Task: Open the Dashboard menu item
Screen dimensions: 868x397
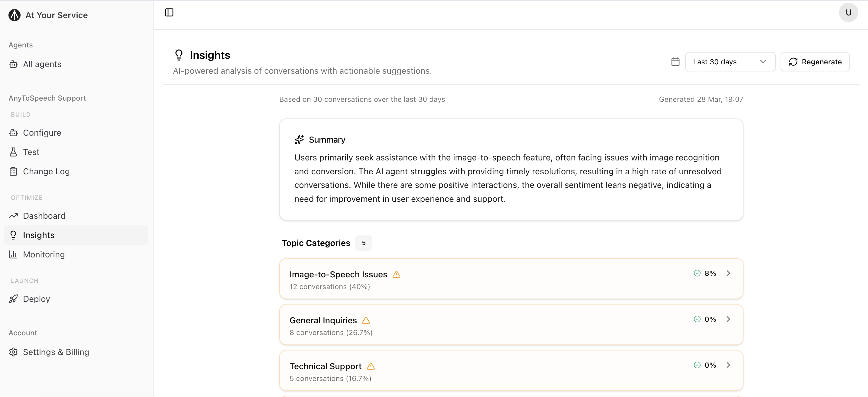Action: coord(44,216)
